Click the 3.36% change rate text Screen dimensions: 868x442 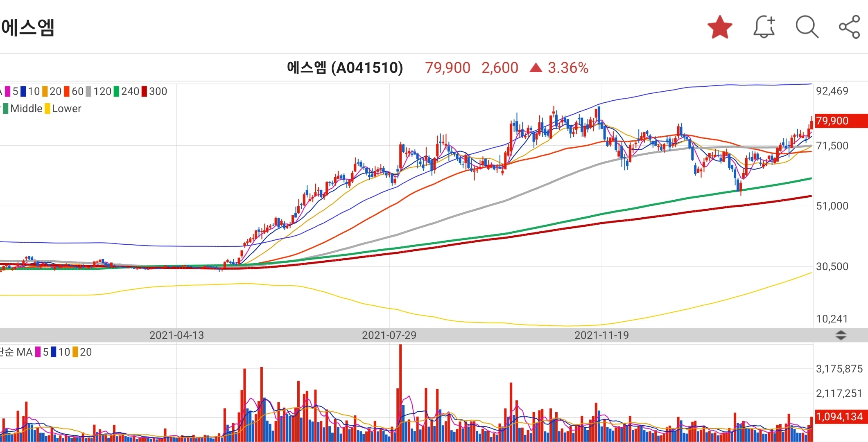tap(568, 68)
